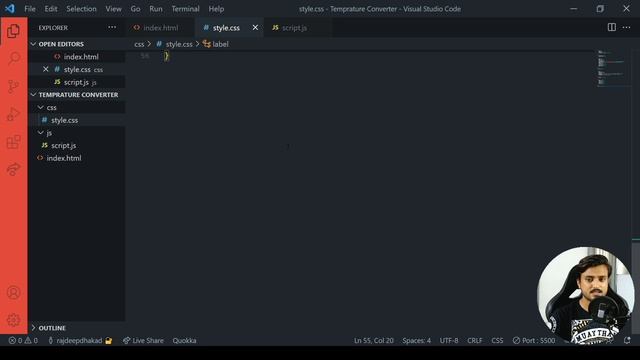Close the style.css editor tab

pyautogui.click(x=255, y=27)
